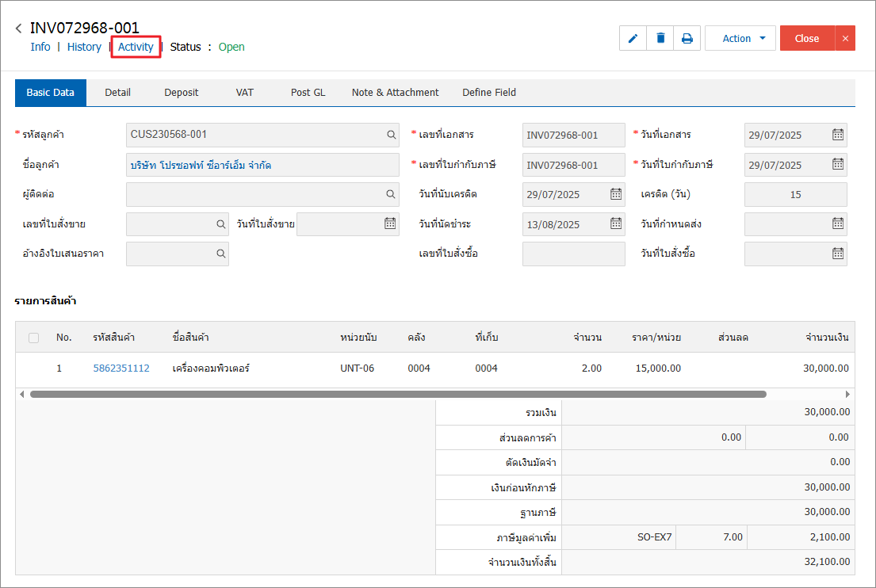Go back using the left arrow icon

[18, 29]
